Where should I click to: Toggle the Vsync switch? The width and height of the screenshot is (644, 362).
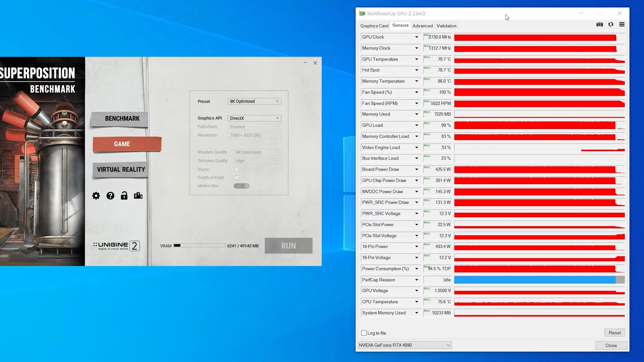(241, 170)
